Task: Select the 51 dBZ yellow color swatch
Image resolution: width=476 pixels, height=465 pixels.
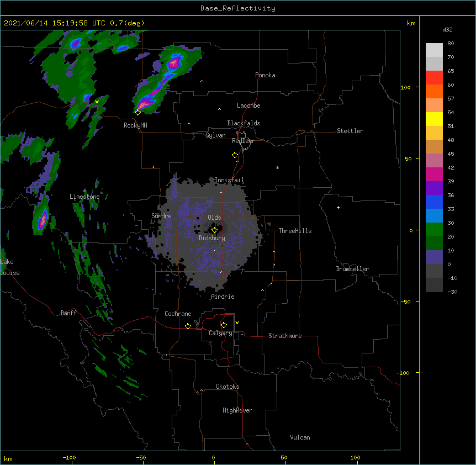Action: (434, 119)
